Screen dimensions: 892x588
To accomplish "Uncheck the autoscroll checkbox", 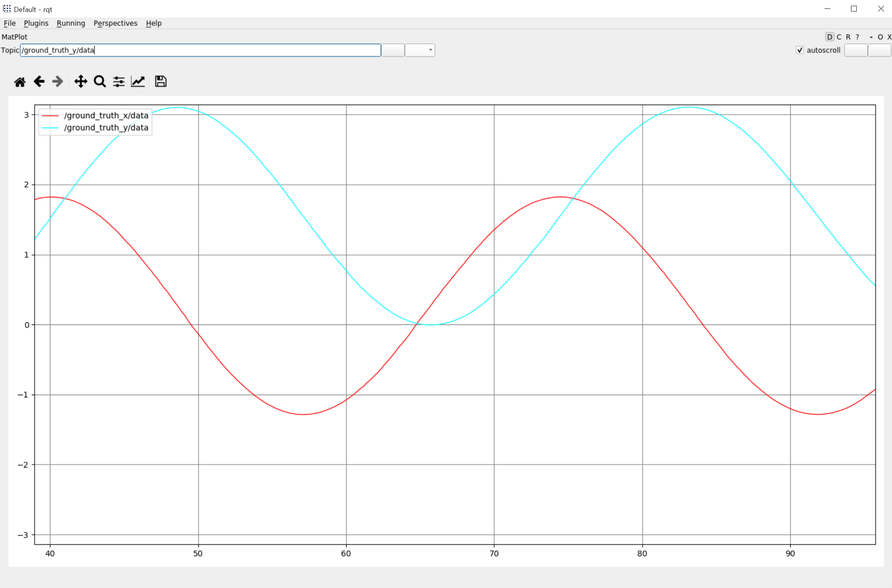I will (x=800, y=50).
